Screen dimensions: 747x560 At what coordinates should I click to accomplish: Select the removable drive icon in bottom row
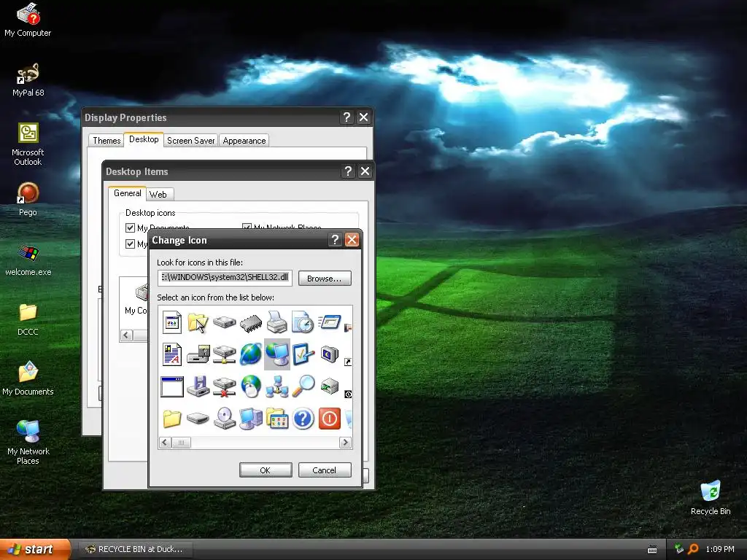click(198, 419)
